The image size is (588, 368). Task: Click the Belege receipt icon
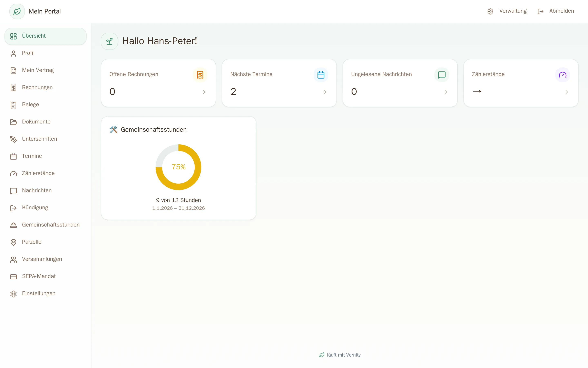[x=13, y=105]
